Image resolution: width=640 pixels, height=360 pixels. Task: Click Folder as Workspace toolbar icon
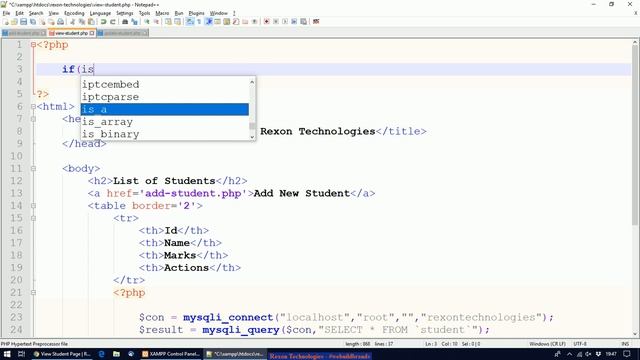tap(245, 22)
